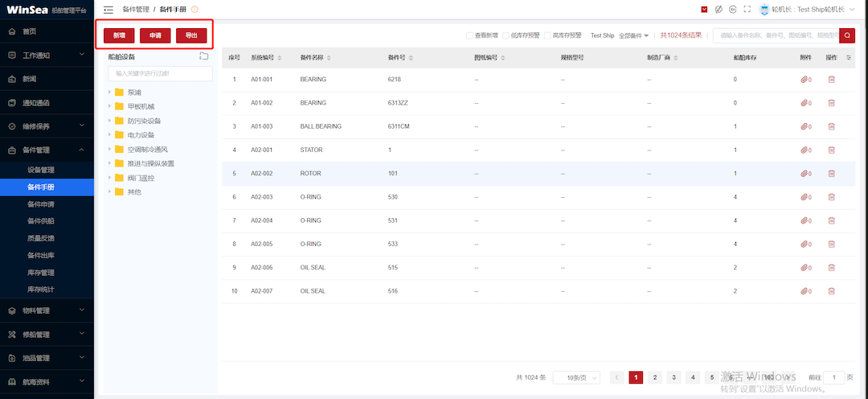Open attachments for STATOR row
Image resolution: width=868 pixels, height=399 pixels.
coord(806,150)
